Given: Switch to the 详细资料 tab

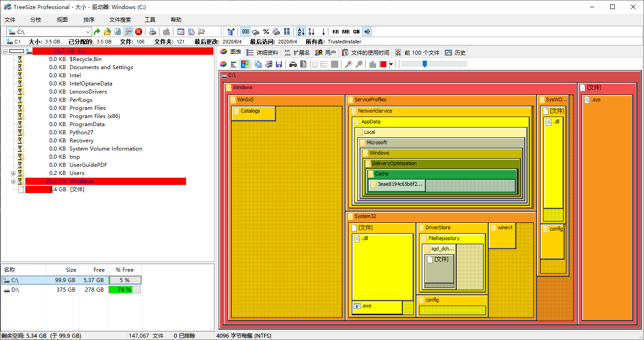Looking at the screenshot, I should (262, 52).
